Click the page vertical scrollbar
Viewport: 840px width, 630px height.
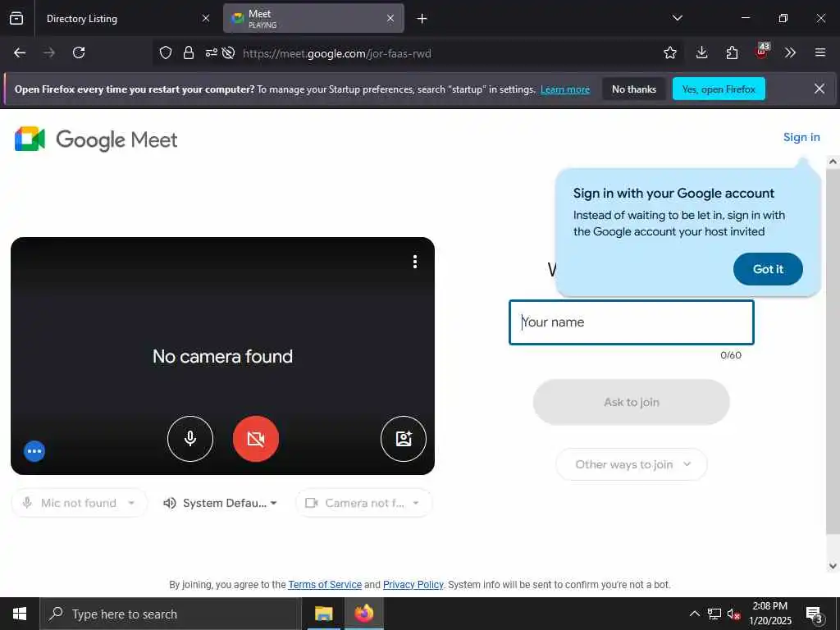click(x=833, y=351)
